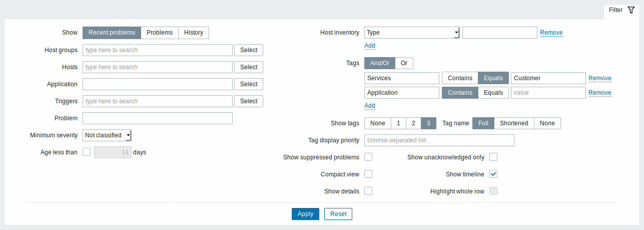Remove the Services tag row

coord(600,78)
